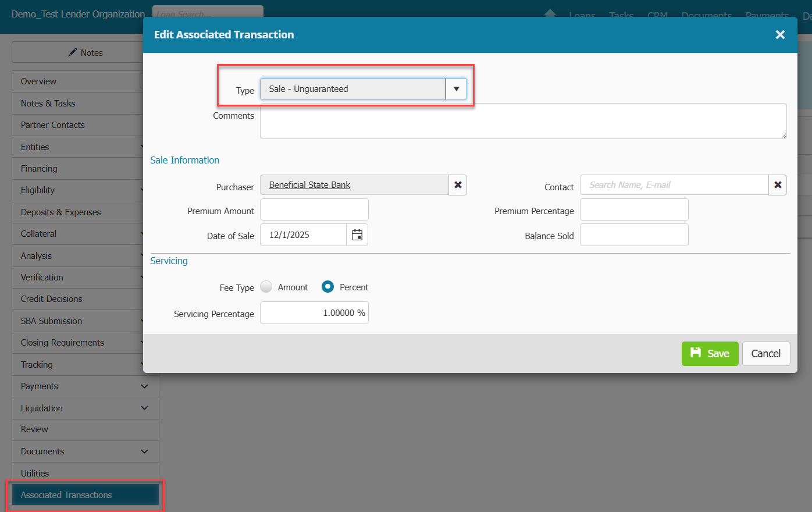Open Associated Transactions in sidebar
This screenshot has width=812, height=512.
click(85, 495)
